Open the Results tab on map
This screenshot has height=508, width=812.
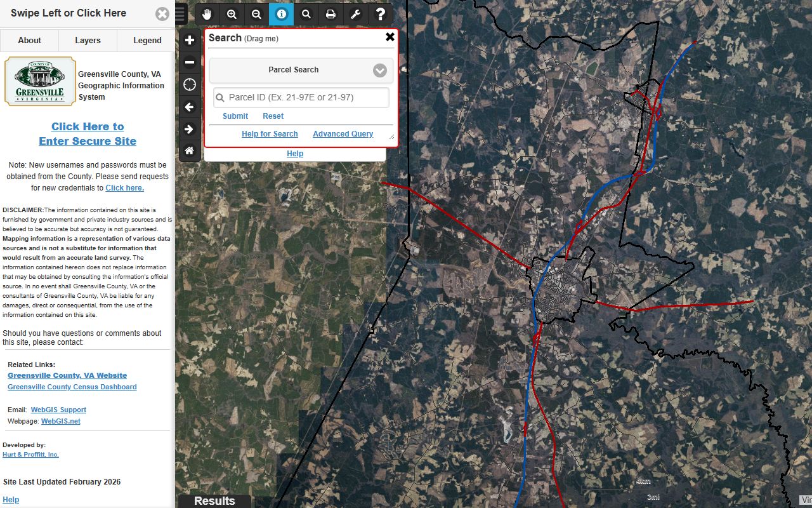214,501
